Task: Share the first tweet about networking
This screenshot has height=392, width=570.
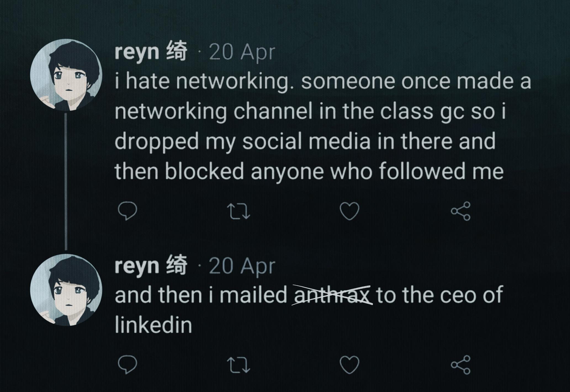Action: pos(460,211)
